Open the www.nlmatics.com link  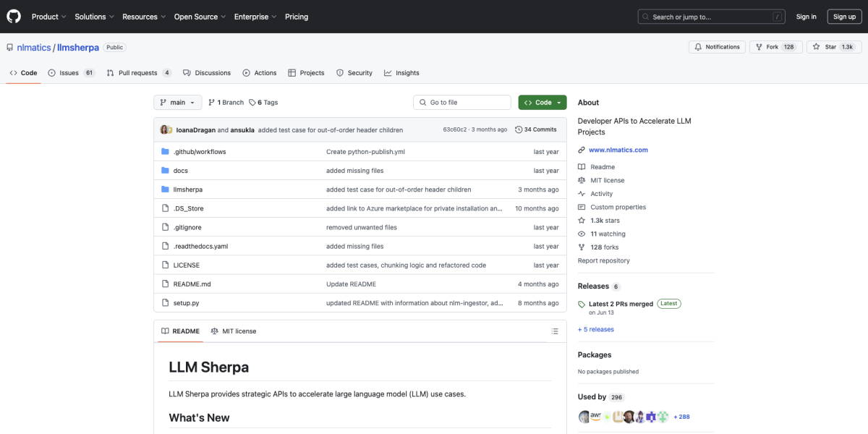[618, 150]
